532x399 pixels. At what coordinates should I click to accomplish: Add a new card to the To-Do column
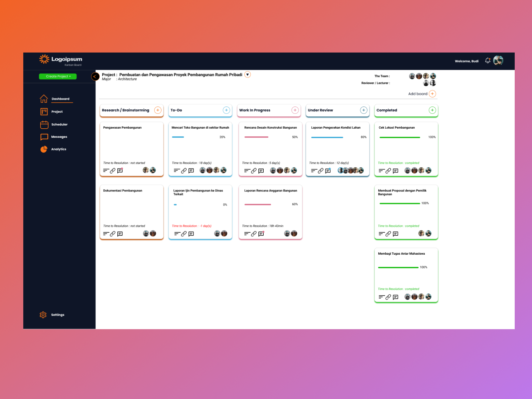[226, 110]
